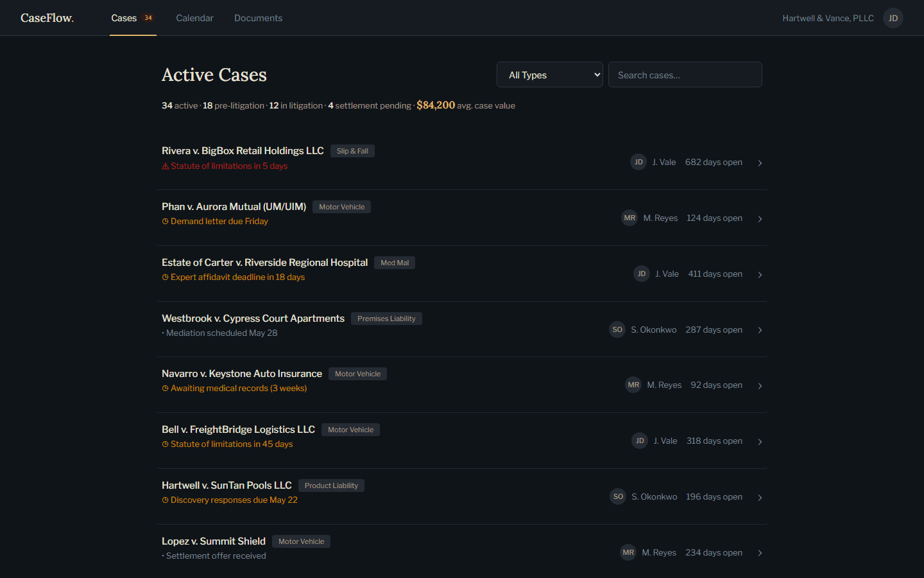Expand the All Types filter dropdown
Screen dimensions: 924x578
550,74
